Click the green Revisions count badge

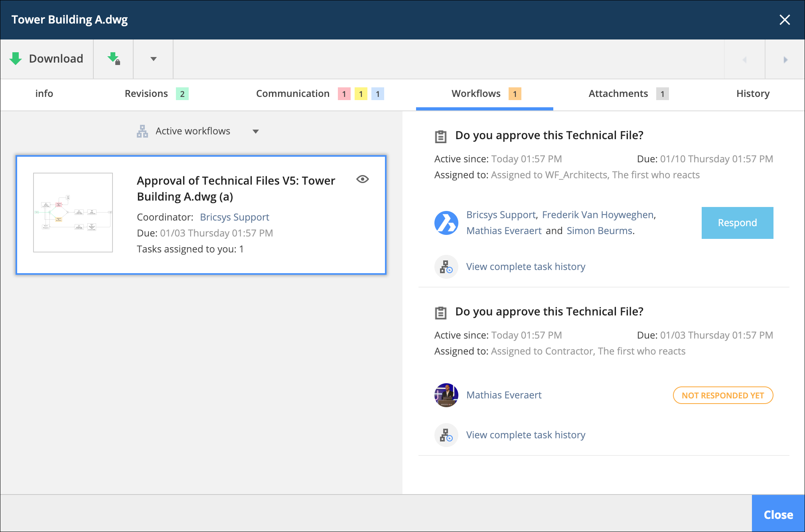point(182,94)
